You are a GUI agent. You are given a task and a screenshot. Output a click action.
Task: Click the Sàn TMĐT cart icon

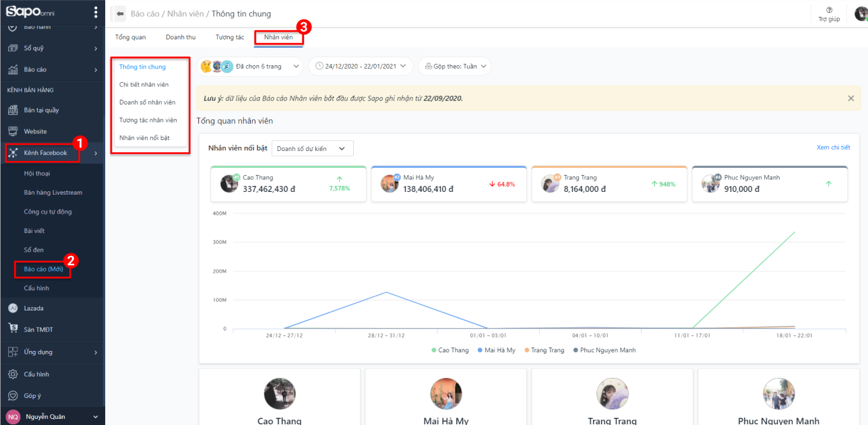coord(12,329)
